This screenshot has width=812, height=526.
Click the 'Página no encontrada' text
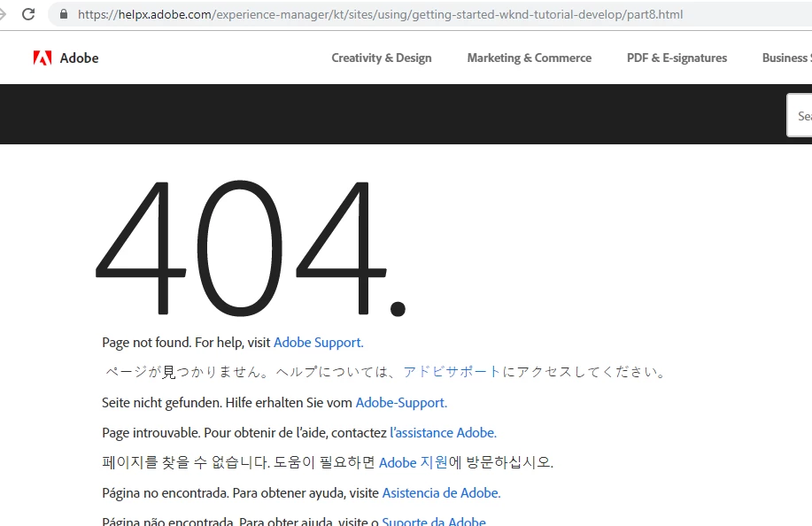tap(166, 493)
